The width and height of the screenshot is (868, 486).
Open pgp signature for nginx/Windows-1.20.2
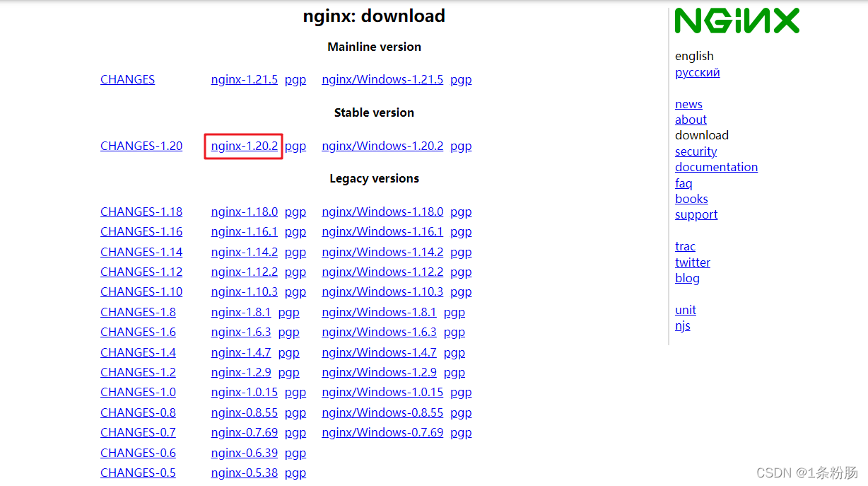tap(461, 146)
